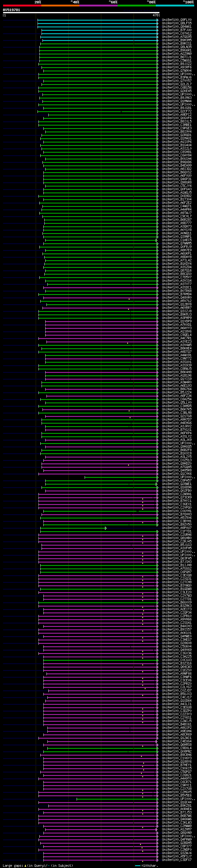The width and height of the screenshot is (197, 868).
Task: Select label UniRef100_Q466W6
Action: [177, 819]
